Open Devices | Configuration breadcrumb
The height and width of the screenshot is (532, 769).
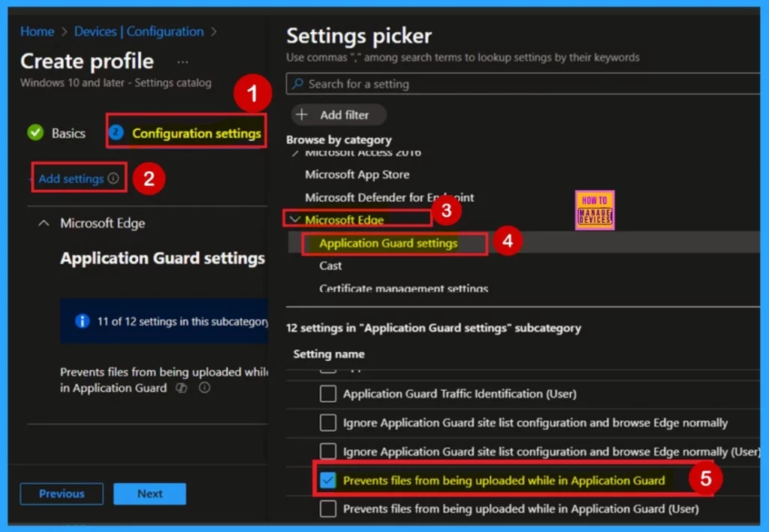click(x=139, y=32)
